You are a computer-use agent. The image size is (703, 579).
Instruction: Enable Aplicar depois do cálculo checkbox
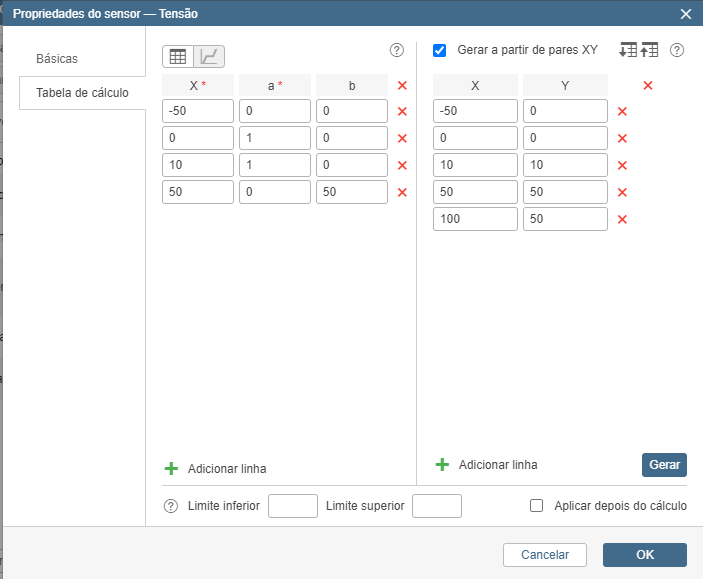point(536,506)
